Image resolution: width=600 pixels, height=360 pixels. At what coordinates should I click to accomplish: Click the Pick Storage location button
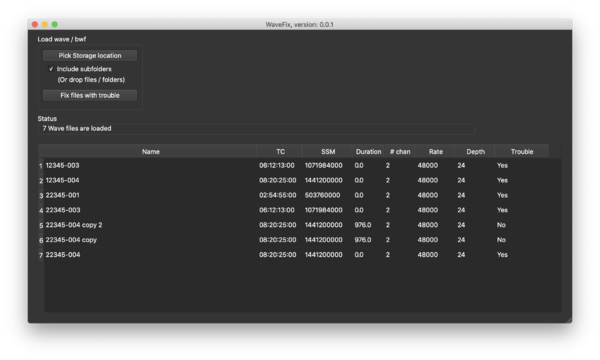[90, 55]
